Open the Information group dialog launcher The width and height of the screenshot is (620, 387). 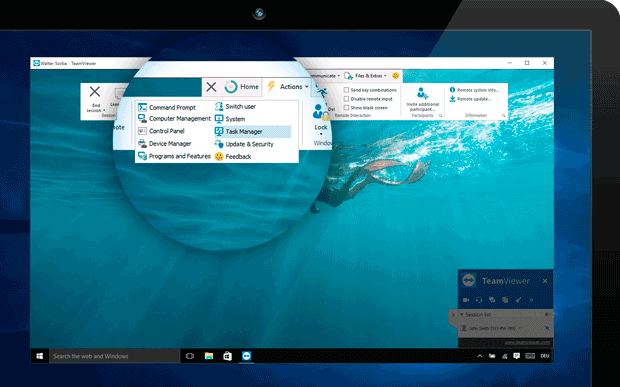[x=503, y=115]
